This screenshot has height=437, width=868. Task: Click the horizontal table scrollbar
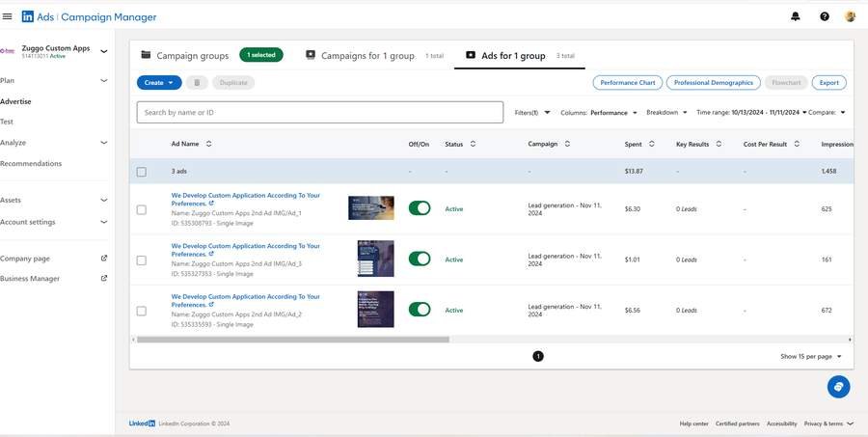[293, 340]
